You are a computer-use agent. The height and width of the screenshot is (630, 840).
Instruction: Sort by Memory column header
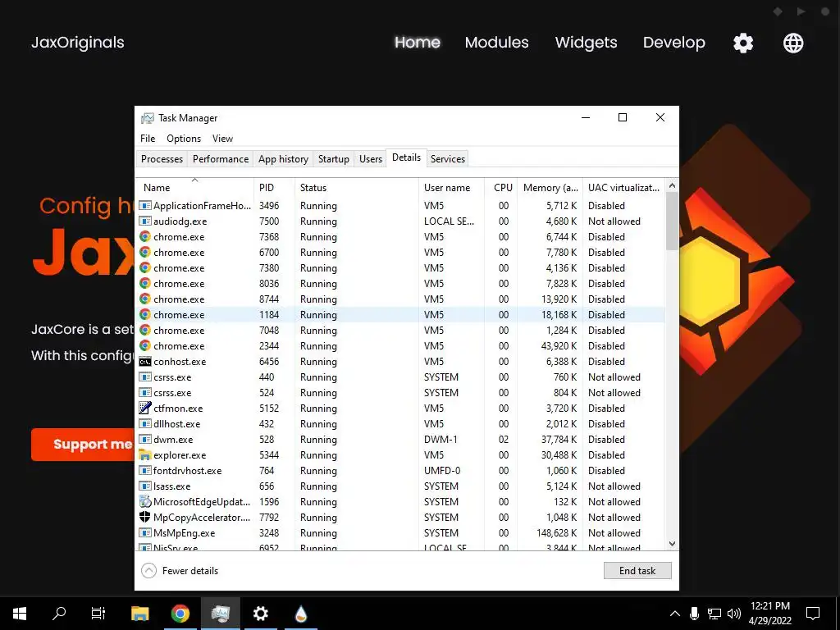[x=550, y=188]
